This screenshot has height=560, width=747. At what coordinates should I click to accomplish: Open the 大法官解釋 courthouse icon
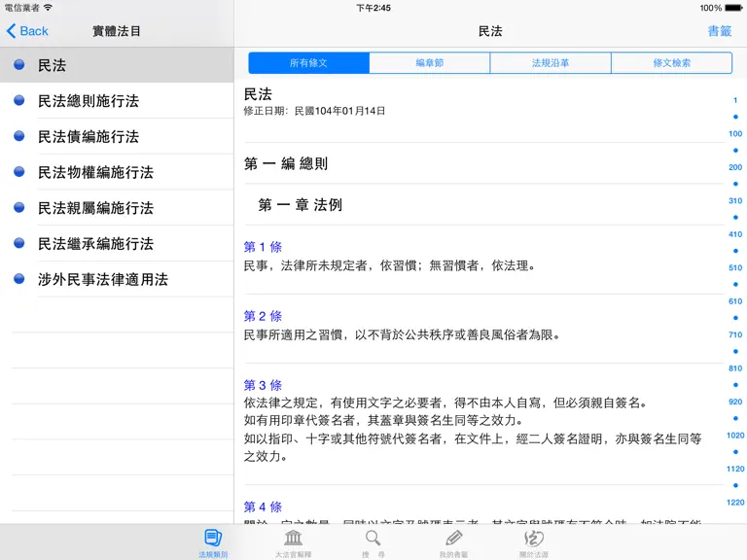(293, 538)
